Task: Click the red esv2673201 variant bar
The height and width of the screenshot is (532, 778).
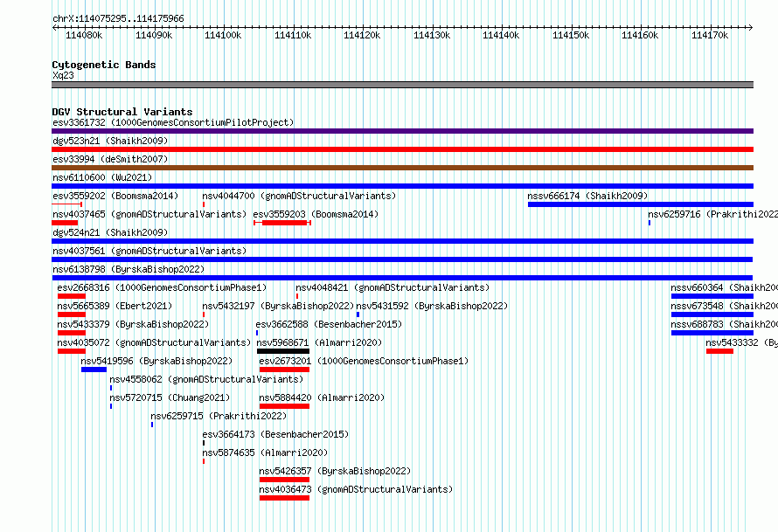Action: pyautogui.click(x=284, y=370)
